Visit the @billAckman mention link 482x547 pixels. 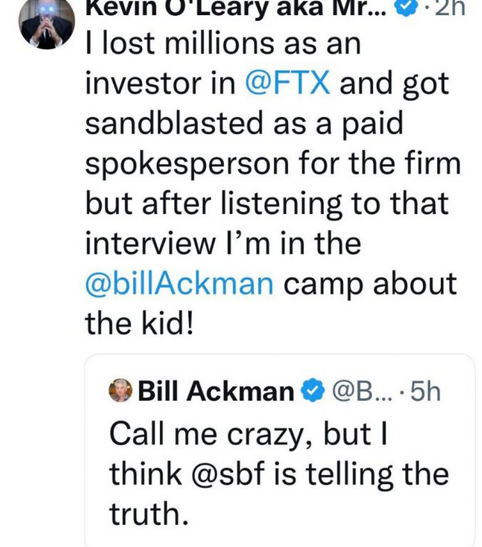[x=179, y=283]
